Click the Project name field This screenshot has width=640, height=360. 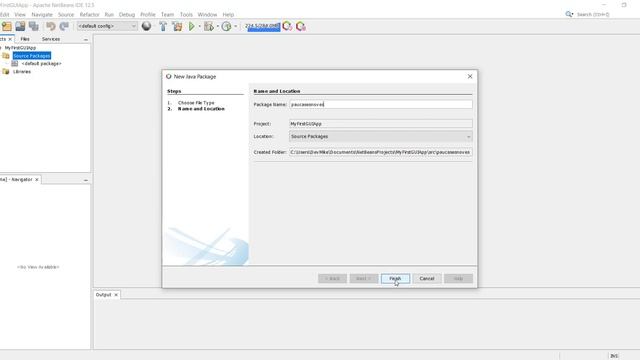tap(381, 124)
